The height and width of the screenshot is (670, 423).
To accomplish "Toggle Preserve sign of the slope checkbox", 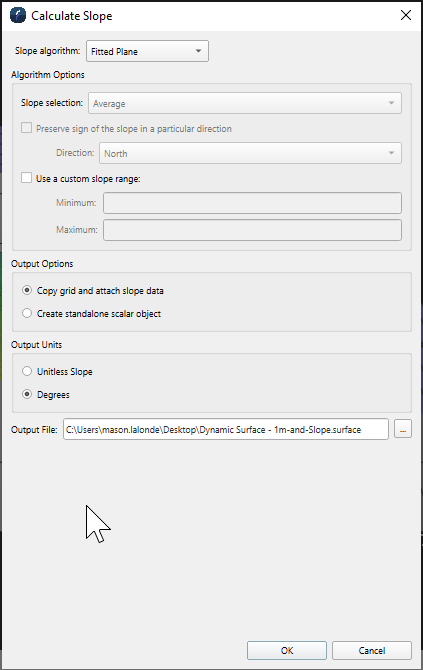I will (26, 128).
